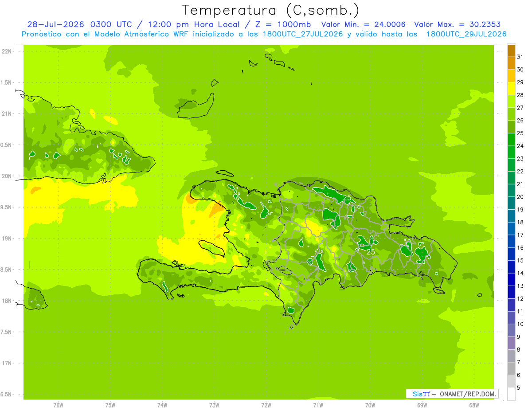Click green legend swatch between 24 and 25
532x411 pixels.
pyautogui.click(x=511, y=140)
